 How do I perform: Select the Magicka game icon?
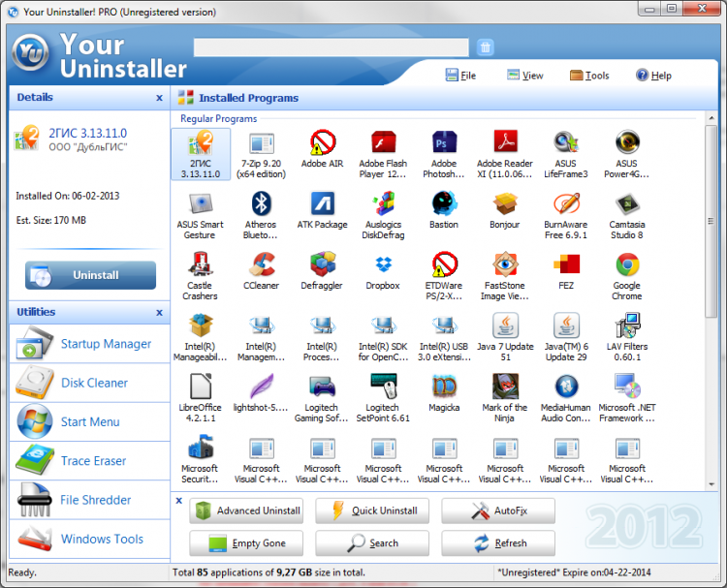tap(444, 387)
